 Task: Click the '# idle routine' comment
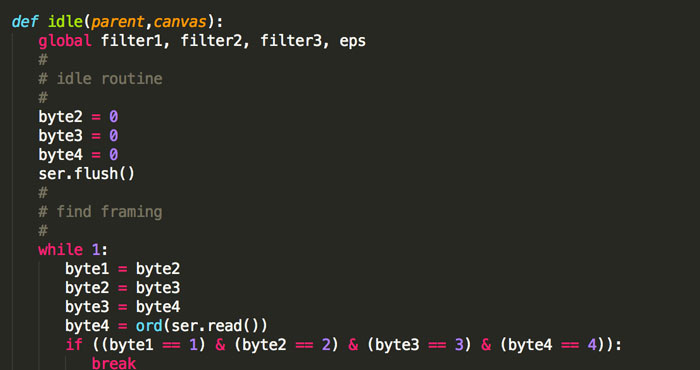100,79
